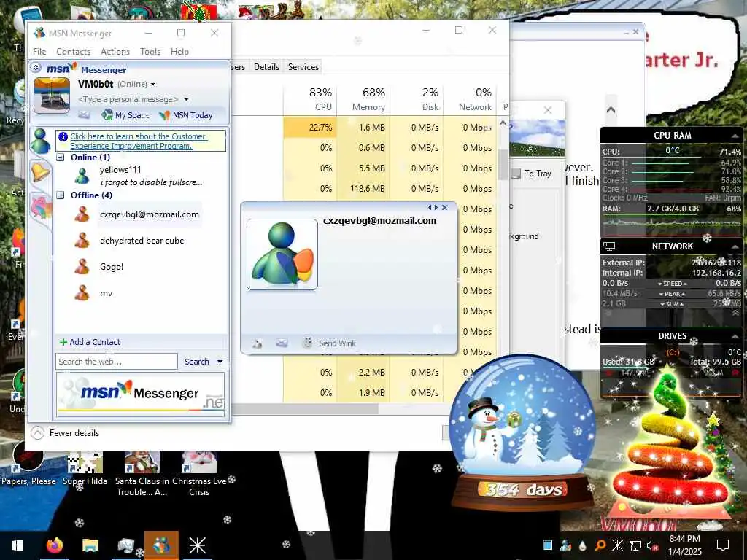This screenshot has width=747, height=560.
Task: Click the muted volume tray icon
Action: (653, 545)
